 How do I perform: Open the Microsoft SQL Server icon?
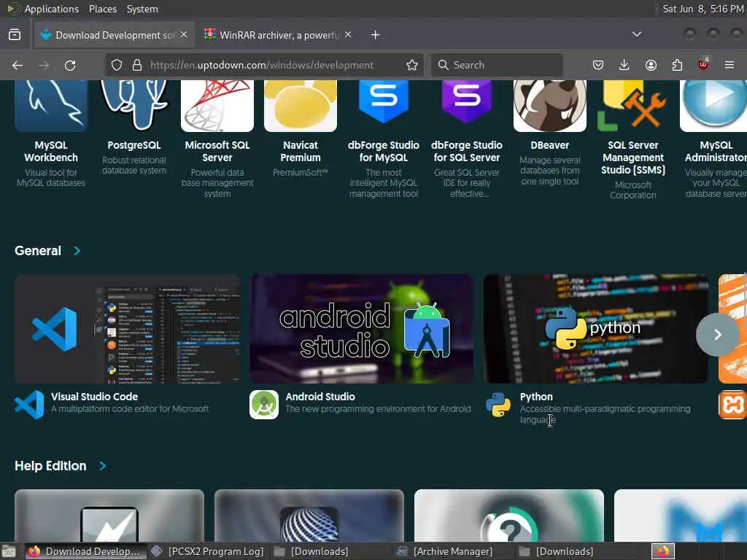217,106
